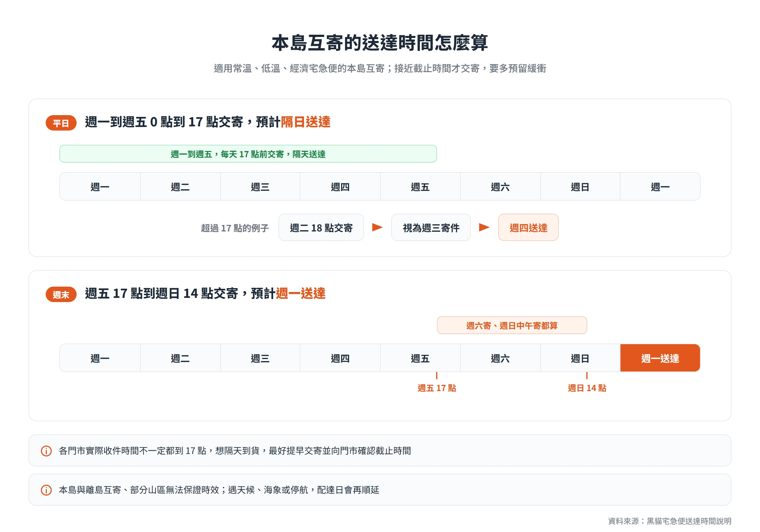Click 週日 in the weekend timeline
This screenshot has width=760, height=532.
[x=580, y=358]
